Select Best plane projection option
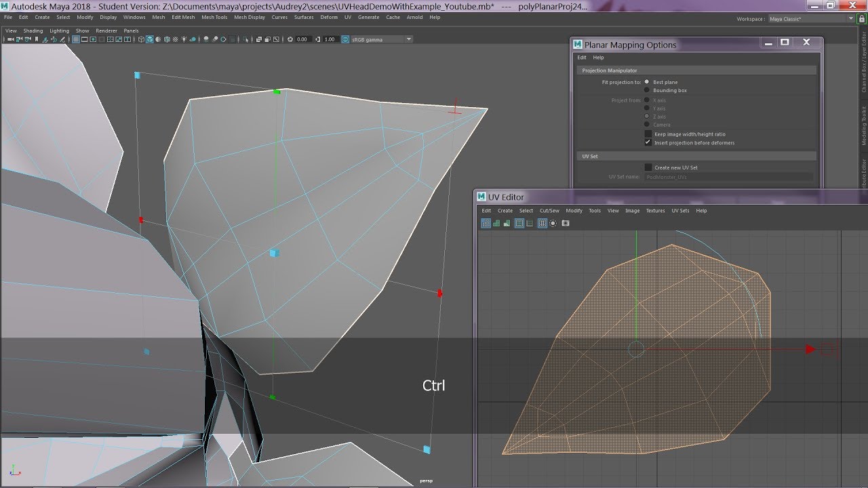Viewport: 868px width, 488px height. tap(647, 82)
